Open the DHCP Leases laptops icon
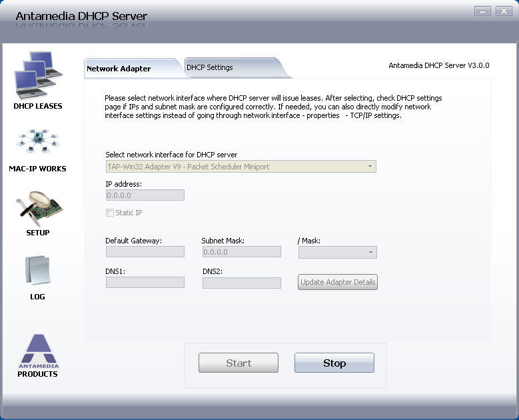The width and height of the screenshot is (519, 420). pos(38,75)
